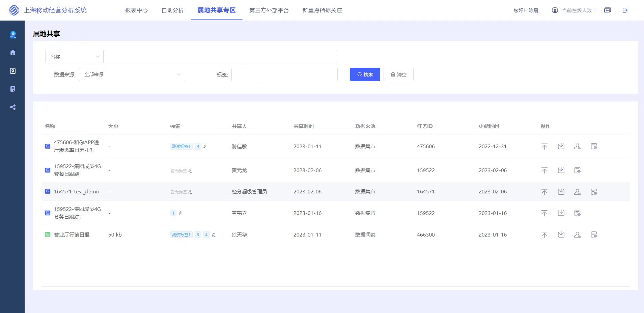Edit tags in 黄元龙's row
This screenshot has height=313, width=644.
coord(190,171)
